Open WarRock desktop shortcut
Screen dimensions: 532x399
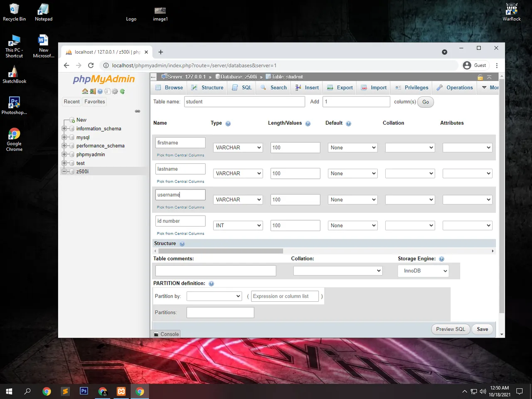[x=512, y=12]
